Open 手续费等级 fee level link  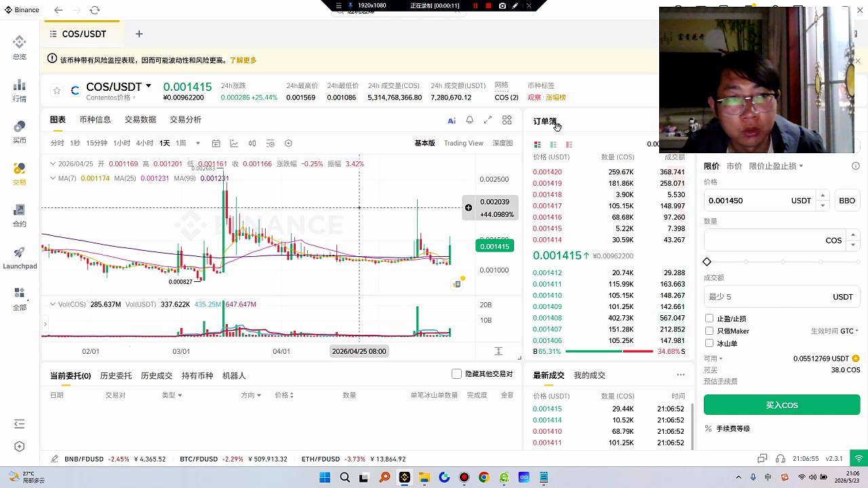tap(733, 428)
